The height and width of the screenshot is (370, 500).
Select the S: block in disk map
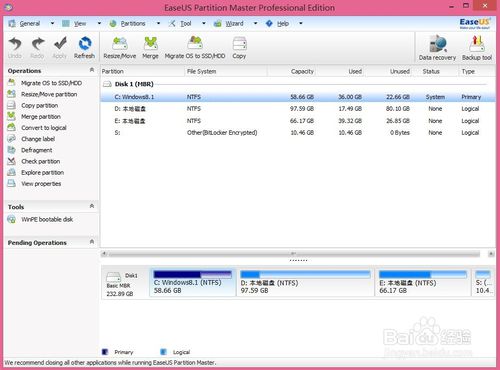pyautogui.click(x=483, y=283)
